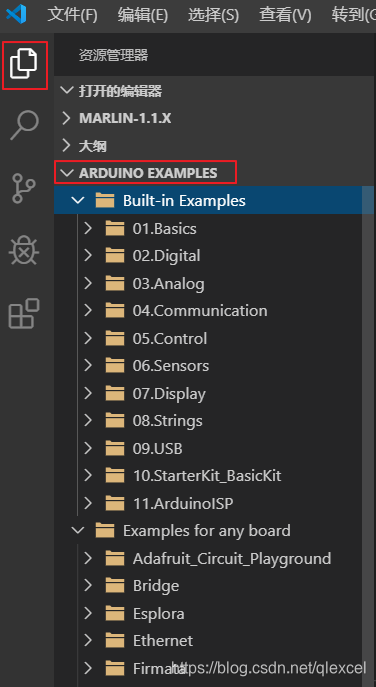
Task: Collapse the 打开的编辑器 section
Action: (67, 91)
